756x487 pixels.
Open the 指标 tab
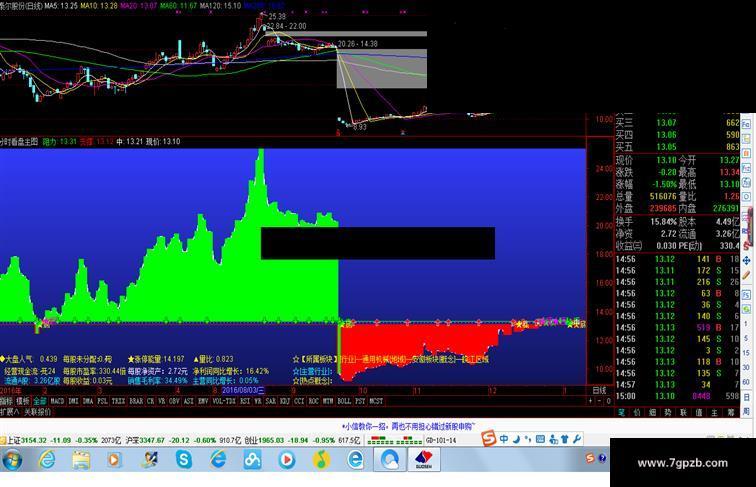6,401
